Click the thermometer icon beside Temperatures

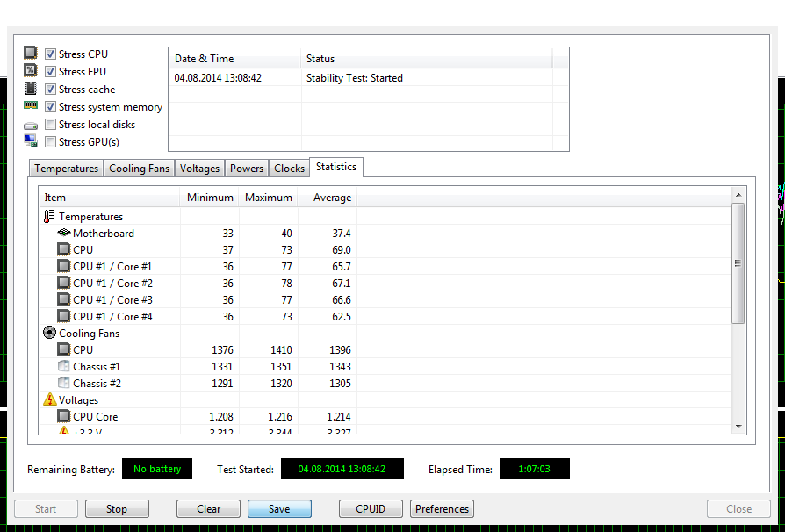(x=48, y=217)
